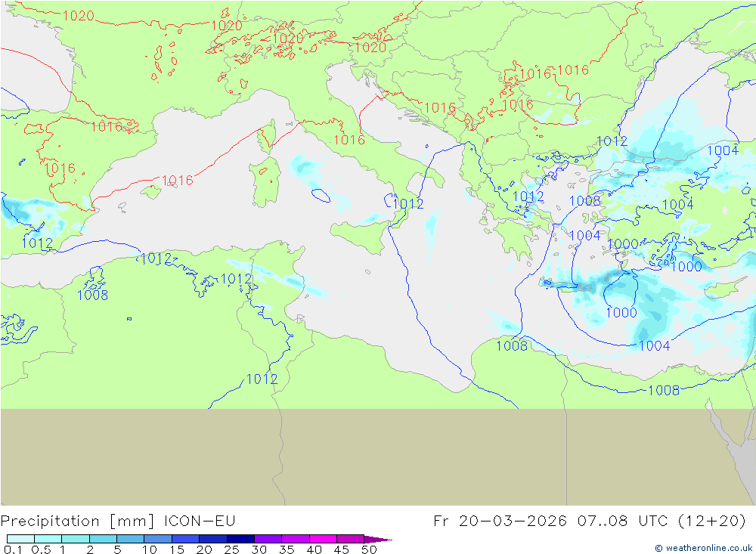The width and height of the screenshot is (756, 554).
Task: Click the legend swatch between 30 and 35
Action: [x=268, y=539]
